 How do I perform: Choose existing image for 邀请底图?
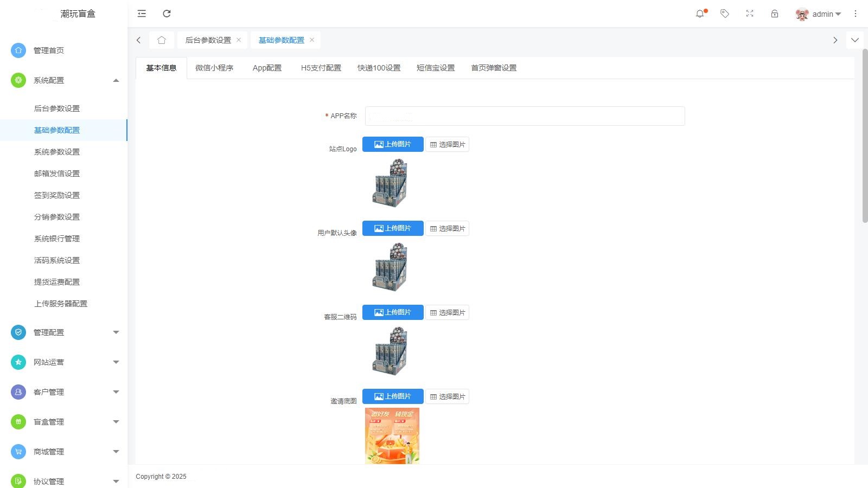(448, 396)
